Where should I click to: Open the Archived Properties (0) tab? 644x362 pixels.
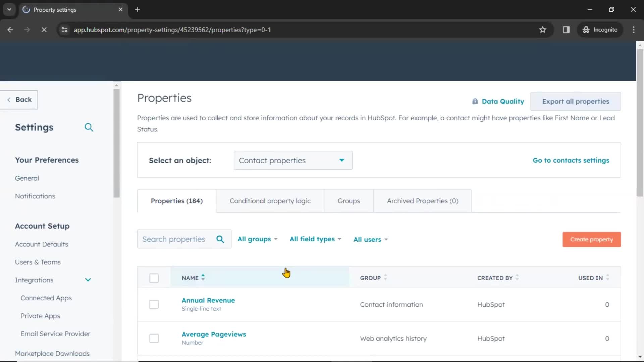(x=423, y=201)
